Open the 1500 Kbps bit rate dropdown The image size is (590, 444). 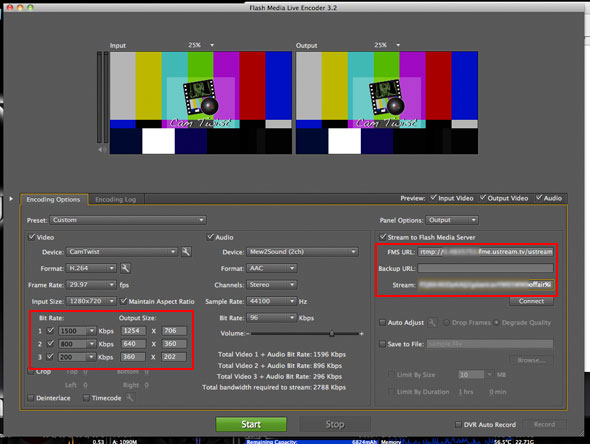[x=77, y=331]
